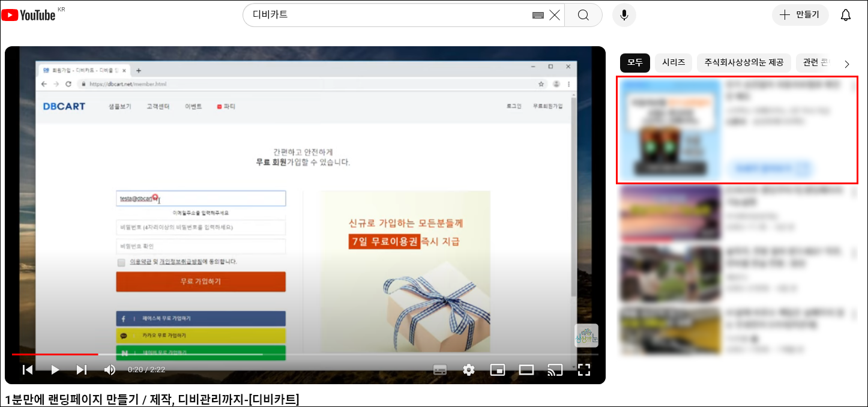Toggle subtitles on the video player
Image resolution: width=868 pixels, height=407 pixels.
[x=440, y=370]
